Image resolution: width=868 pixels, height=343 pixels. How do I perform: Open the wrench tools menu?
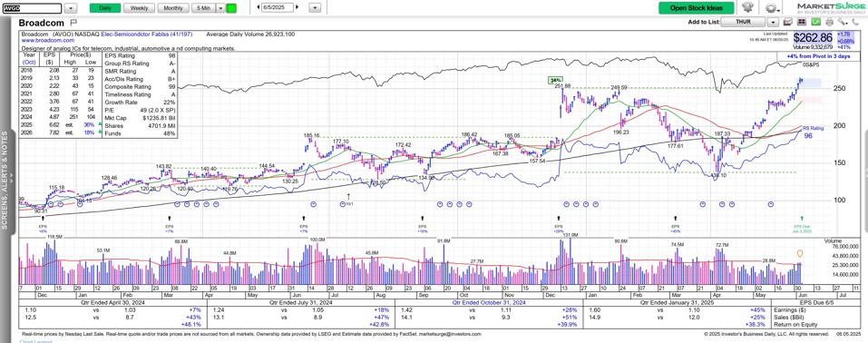pyautogui.click(x=843, y=22)
